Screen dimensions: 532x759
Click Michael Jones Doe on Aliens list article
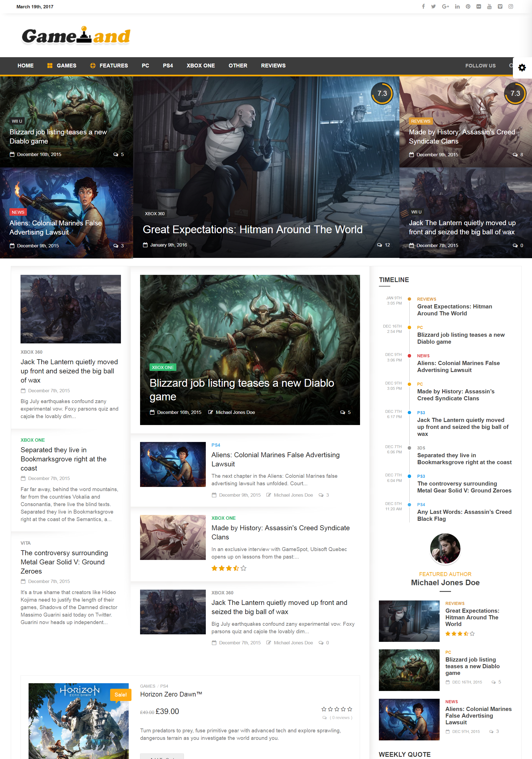[293, 495]
